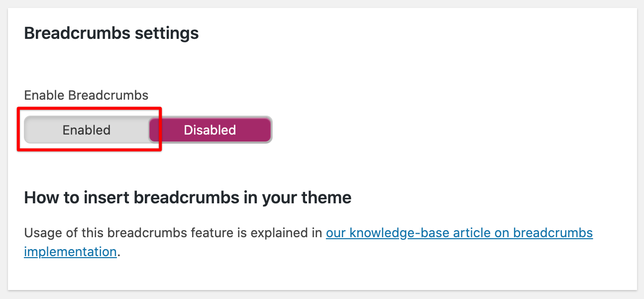Click the implementation word in the link
644x299 pixels.
coord(70,252)
